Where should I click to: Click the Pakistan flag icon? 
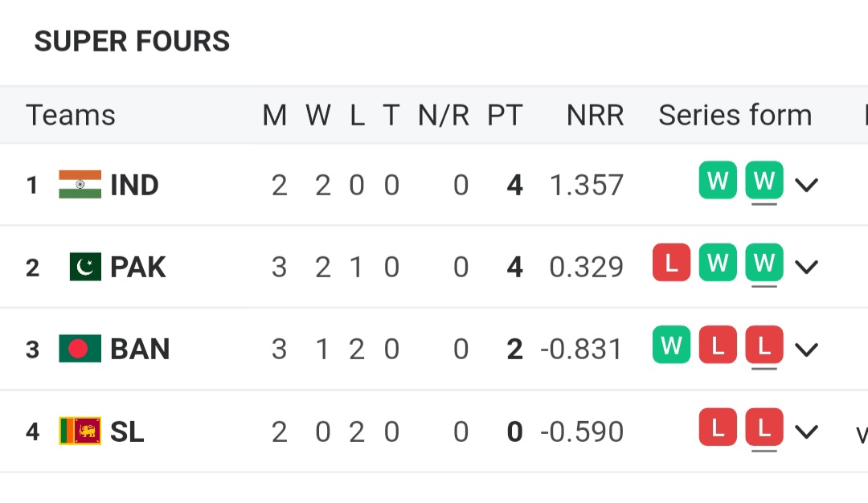[85, 267]
